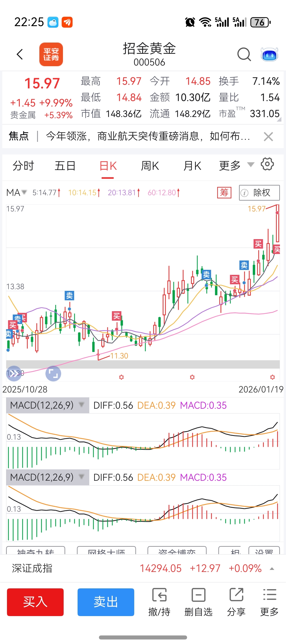The width and height of the screenshot is (286, 644).
Task: Expand the 深证成指 index bar arrow
Action: [x=272, y=569]
